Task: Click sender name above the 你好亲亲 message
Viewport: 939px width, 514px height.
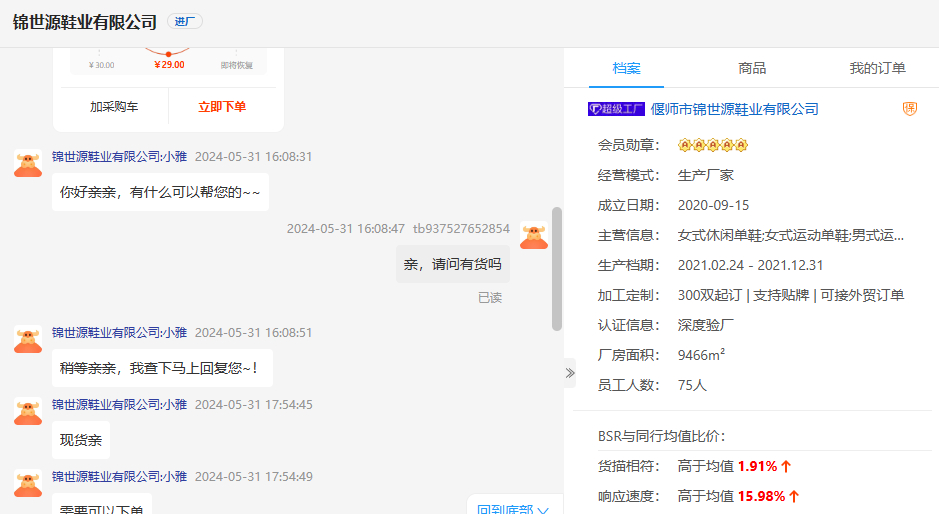Action: click(x=119, y=156)
